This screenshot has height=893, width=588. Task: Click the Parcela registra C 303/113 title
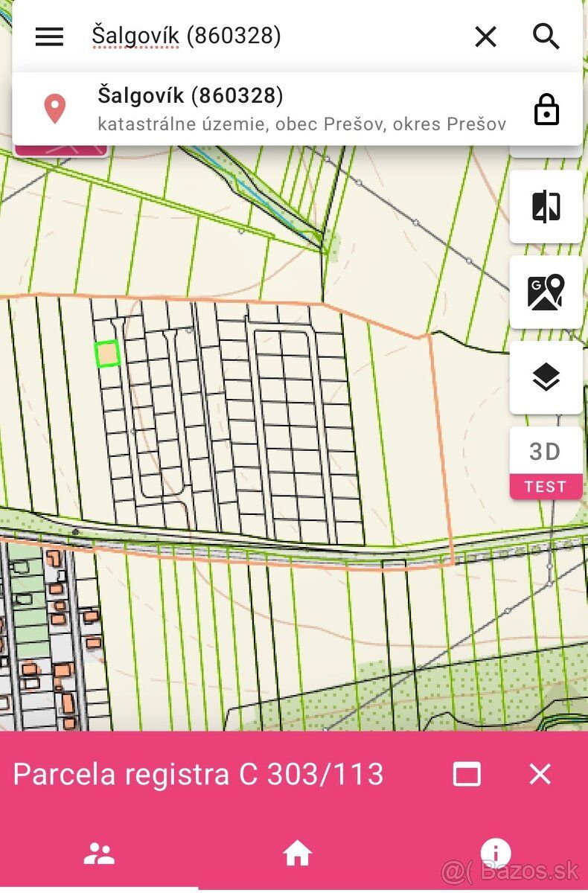tap(198, 774)
